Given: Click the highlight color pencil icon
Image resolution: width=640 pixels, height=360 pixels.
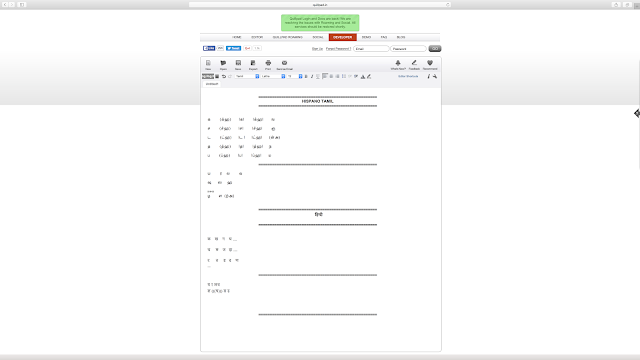Looking at the screenshot, I should [369, 76].
